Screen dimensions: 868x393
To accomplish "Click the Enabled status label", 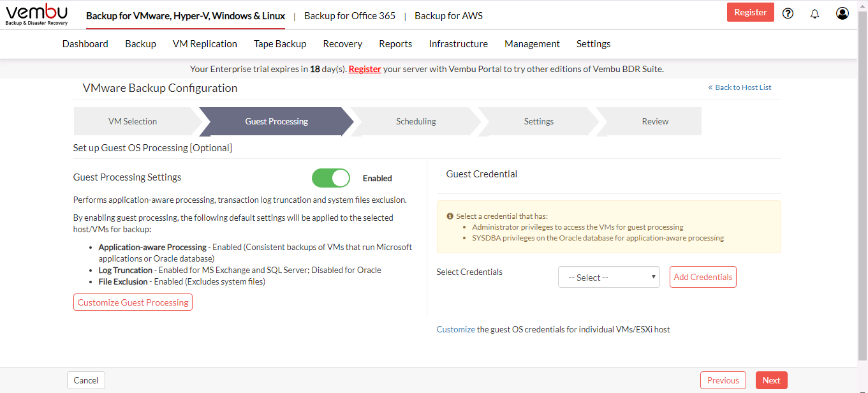I will coord(378,179).
